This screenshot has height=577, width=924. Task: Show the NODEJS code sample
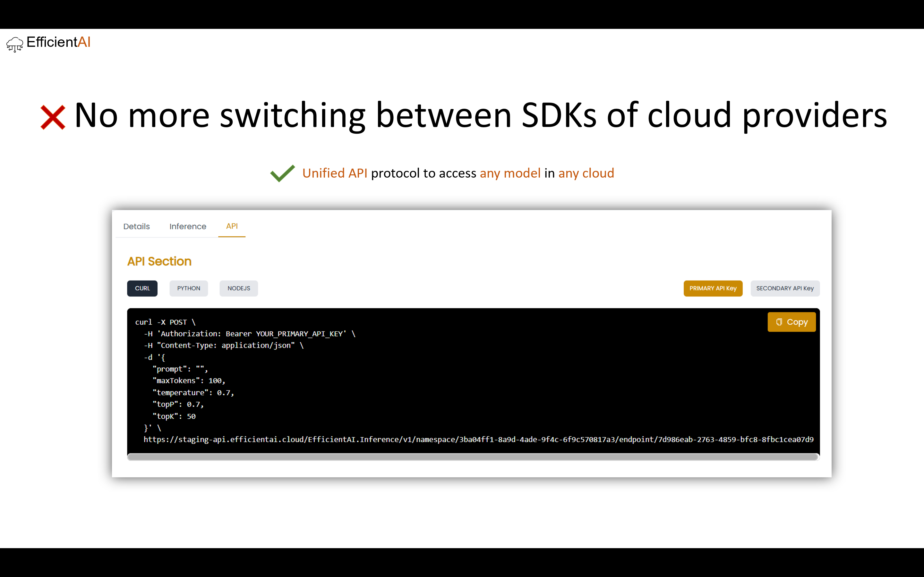pos(239,288)
